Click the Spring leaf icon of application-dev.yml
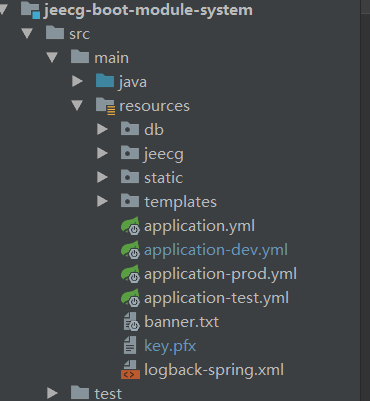Image resolution: width=370 pixels, height=401 pixels. pos(130,250)
